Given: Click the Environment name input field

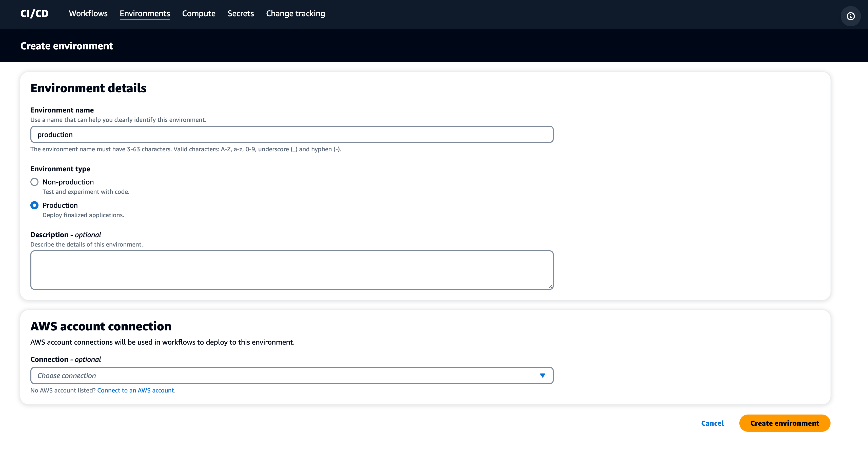Looking at the screenshot, I should [291, 135].
